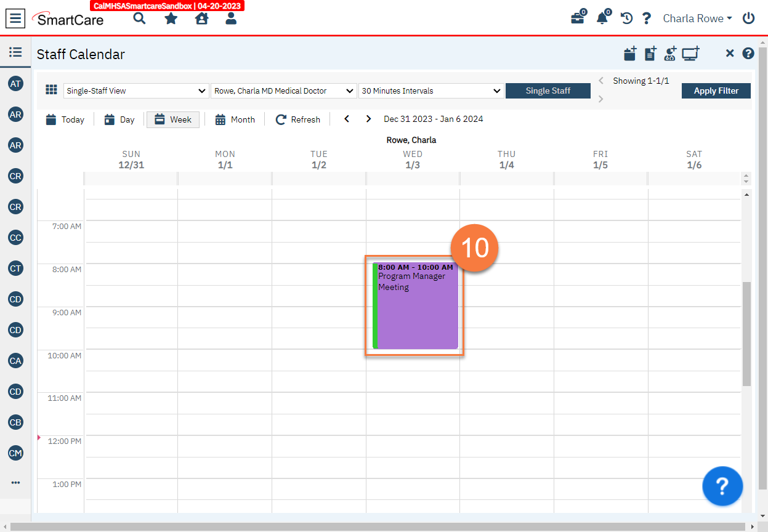Expand the Charla Rowe user menu
Screen dimensions: 768x532
point(697,18)
